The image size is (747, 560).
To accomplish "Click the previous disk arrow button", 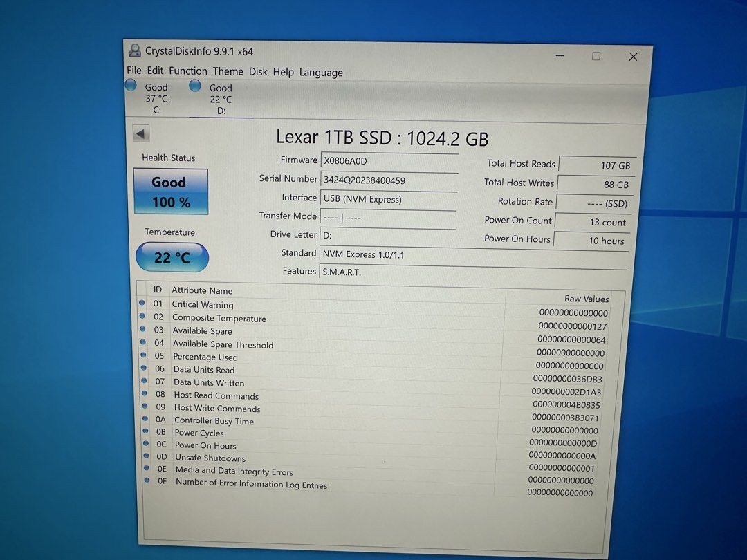I will [x=141, y=133].
